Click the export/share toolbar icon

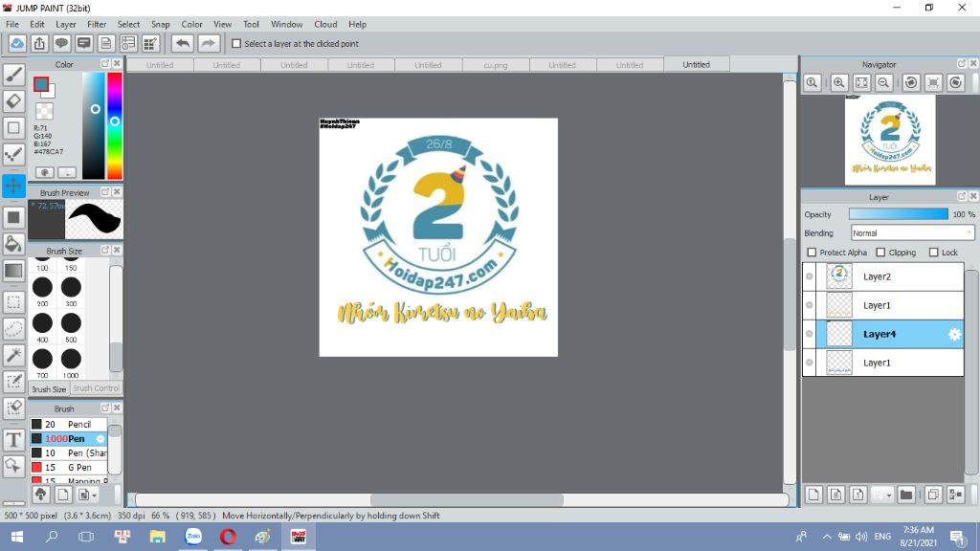coord(39,44)
